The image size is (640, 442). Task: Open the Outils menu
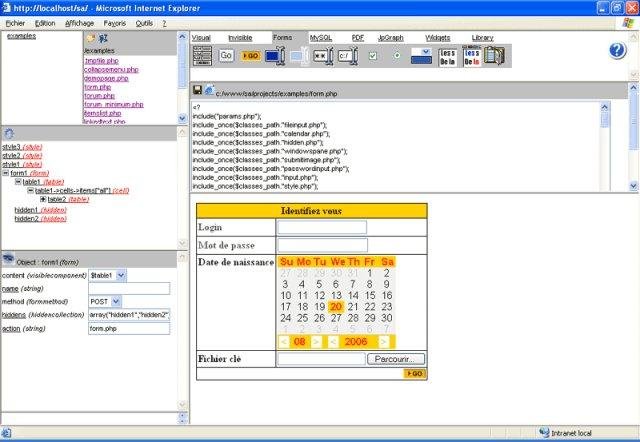pos(144,23)
